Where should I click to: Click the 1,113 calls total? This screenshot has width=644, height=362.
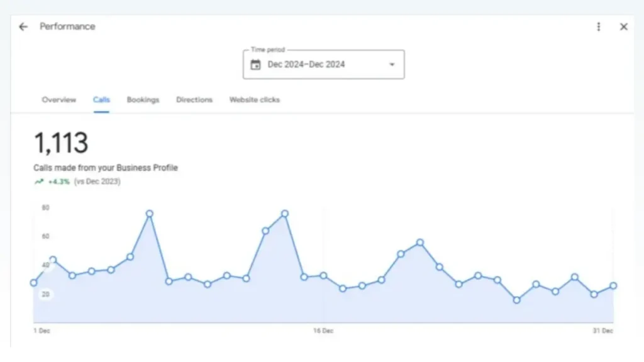[61, 143]
